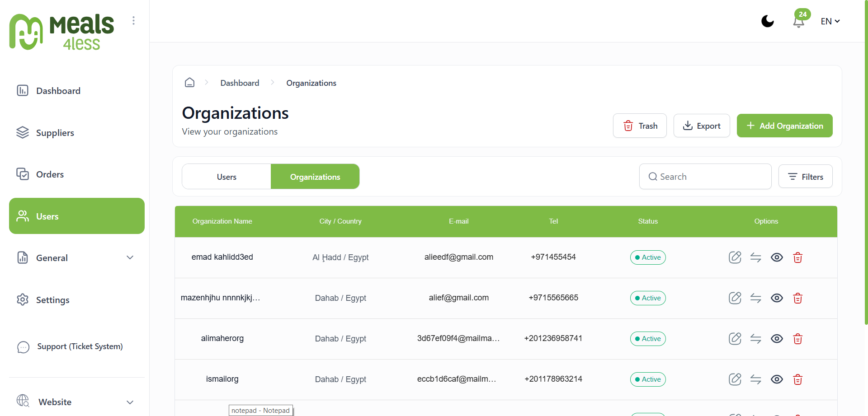Switch to the Users tab
868x416 pixels.
pyautogui.click(x=226, y=177)
